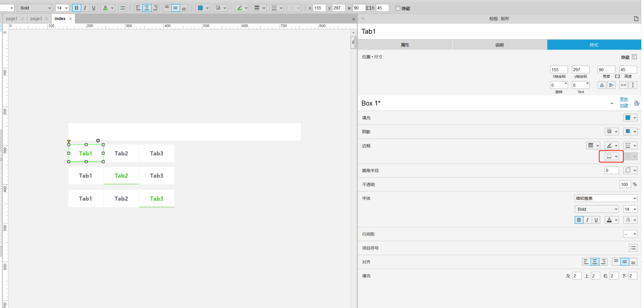Image resolution: width=644 pixels, height=308 pixels.
Task: Click the flip vertical icon in style panel
Action: coord(611,85)
